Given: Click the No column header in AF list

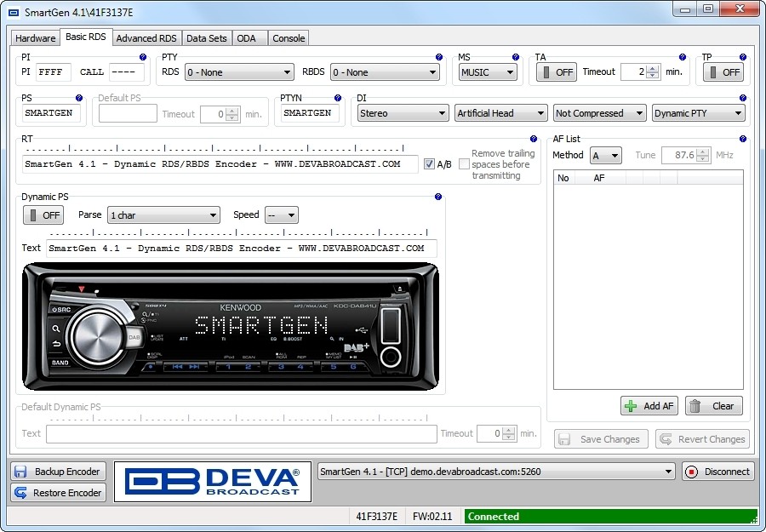Looking at the screenshot, I should (563, 178).
